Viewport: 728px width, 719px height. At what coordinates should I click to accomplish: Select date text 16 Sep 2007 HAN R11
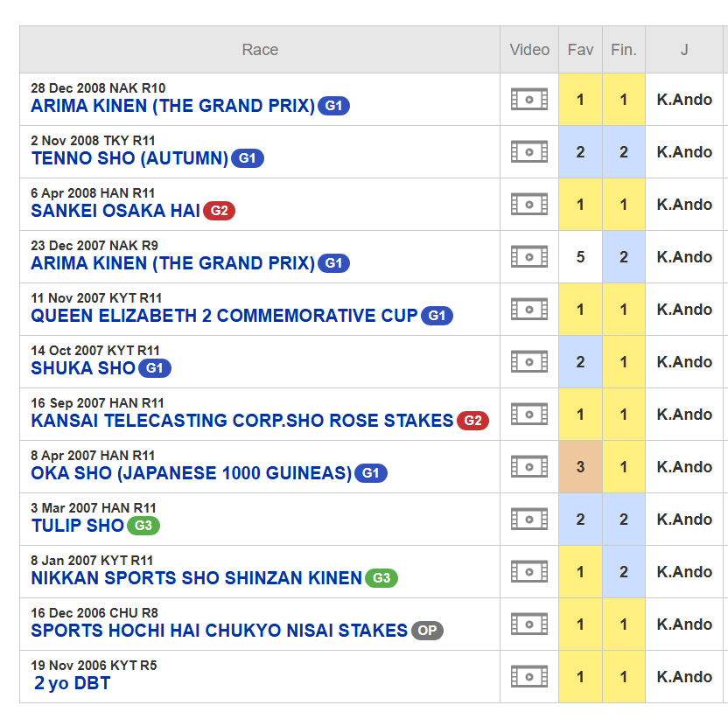[x=97, y=402]
